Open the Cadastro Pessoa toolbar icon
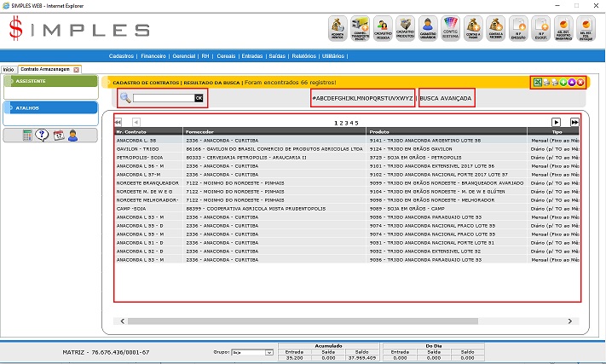The image size is (606, 364). (381, 28)
